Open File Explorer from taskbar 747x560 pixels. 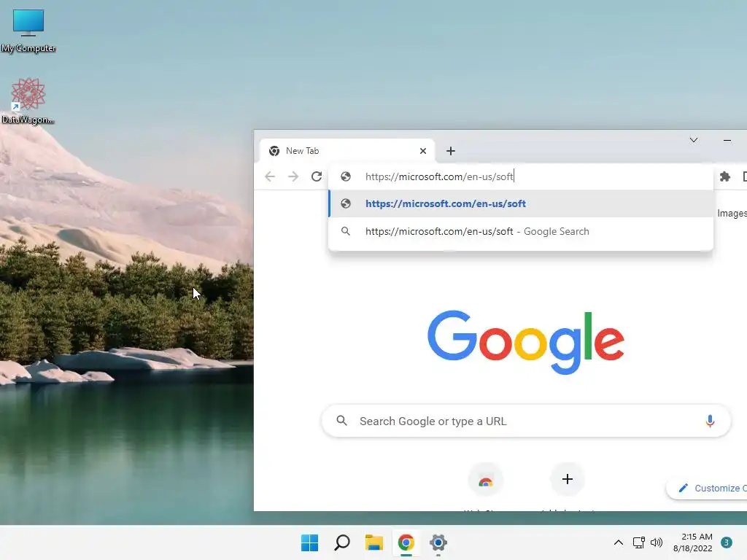pyautogui.click(x=374, y=542)
